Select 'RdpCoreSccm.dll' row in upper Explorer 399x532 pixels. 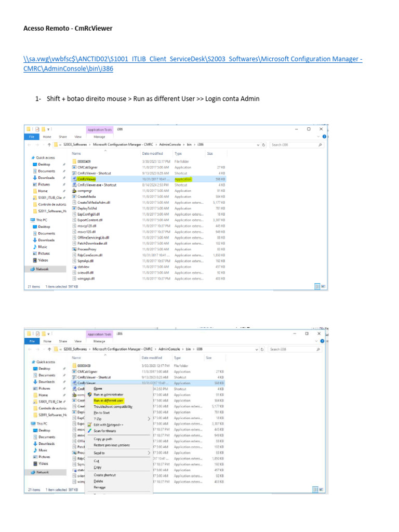[148, 255]
